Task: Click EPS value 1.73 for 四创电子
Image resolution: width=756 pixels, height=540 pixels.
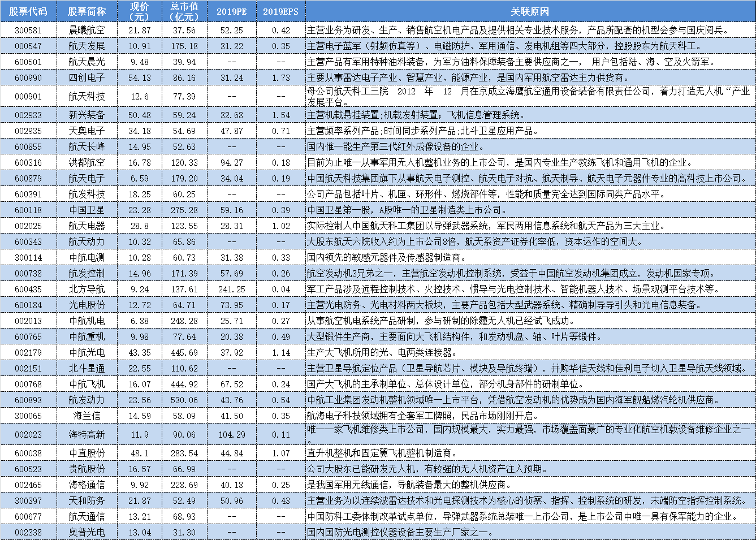Action: pos(280,77)
